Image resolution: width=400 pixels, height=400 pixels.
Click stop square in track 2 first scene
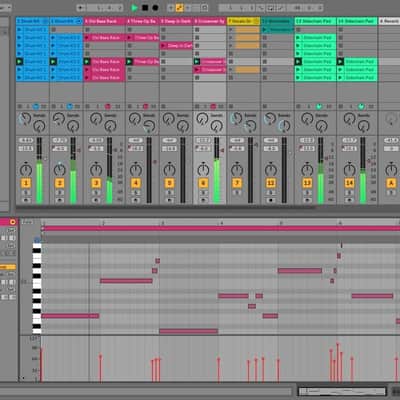coord(54,30)
